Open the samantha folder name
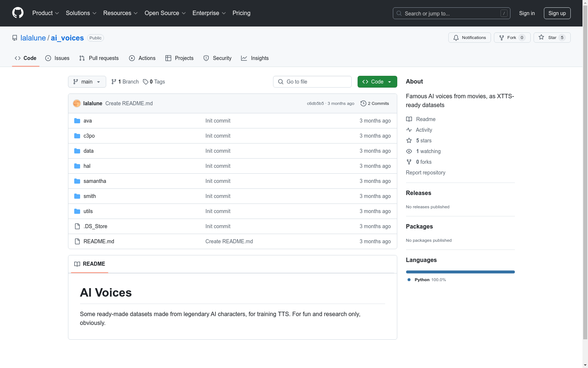The height and width of the screenshot is (368, 588). click(x=95, y=181)
